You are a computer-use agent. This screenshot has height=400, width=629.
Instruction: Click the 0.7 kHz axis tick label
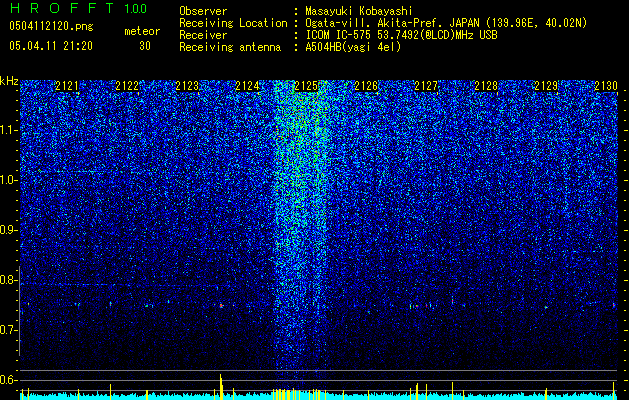tap(9, 330)
